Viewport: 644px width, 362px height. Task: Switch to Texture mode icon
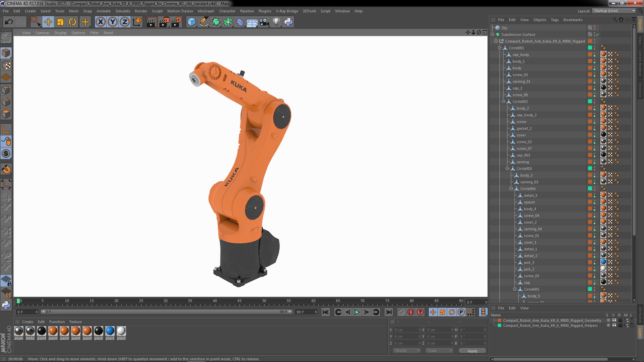6,65
